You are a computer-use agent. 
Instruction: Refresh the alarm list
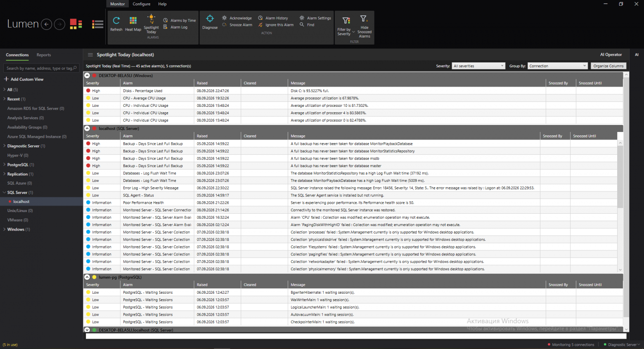116,24
